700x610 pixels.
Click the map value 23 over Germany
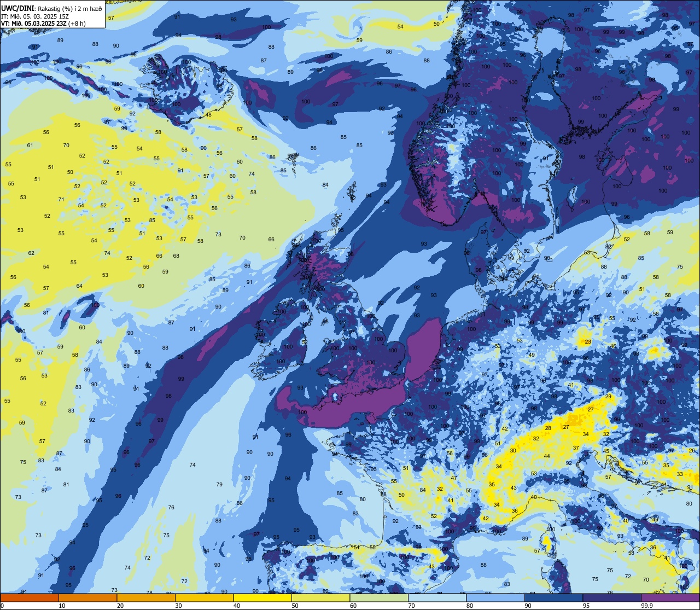[588, 342]
